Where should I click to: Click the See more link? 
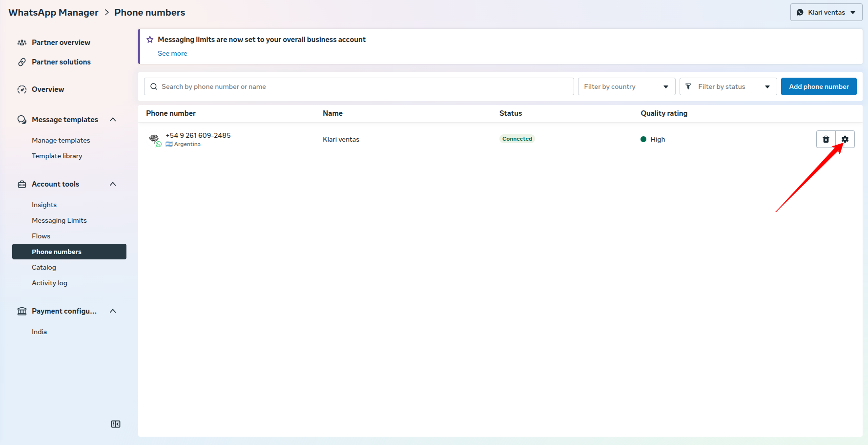(x=172, y=53)
